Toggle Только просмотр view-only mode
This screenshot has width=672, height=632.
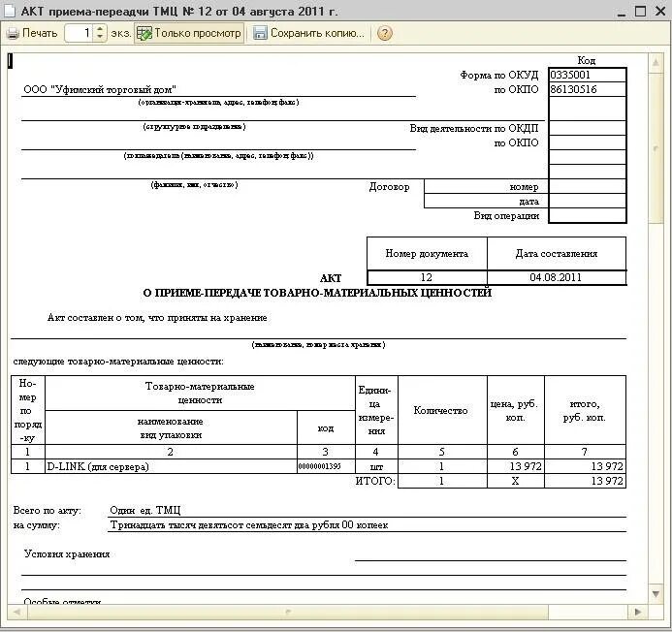pyautogui.click(x=189, y=33)
